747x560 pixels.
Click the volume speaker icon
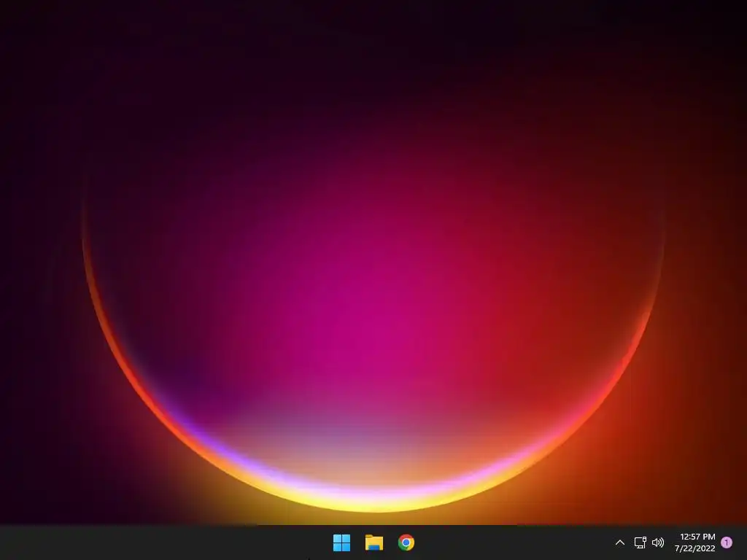point(658,542)
